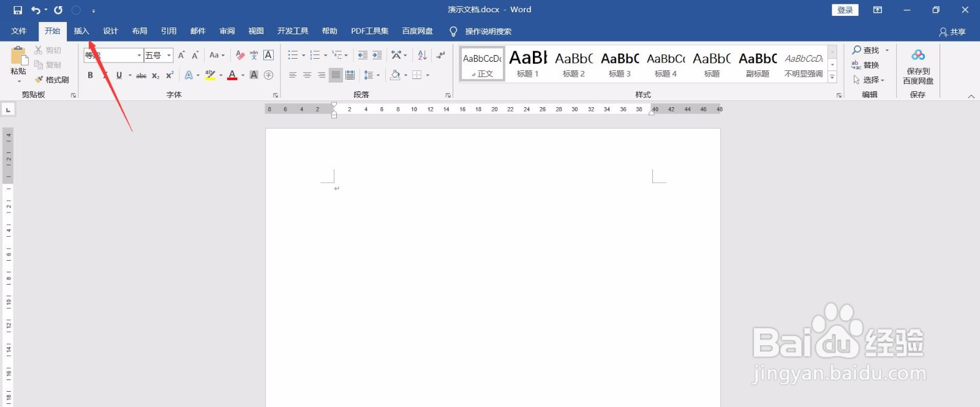Toggle character shading
The height and width of the screenshot is (407, 980).
[x=254, y=75]
